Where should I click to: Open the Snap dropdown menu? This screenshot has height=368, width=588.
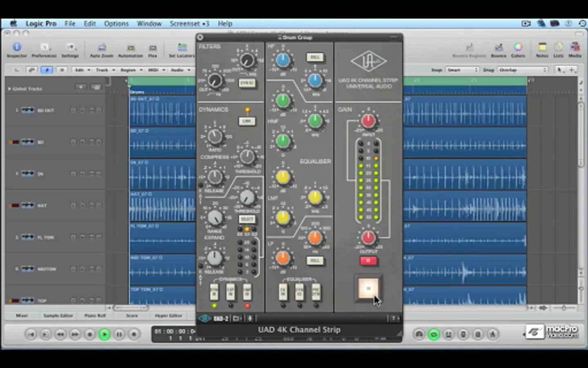pyautogui.click(x=462, y=70)
